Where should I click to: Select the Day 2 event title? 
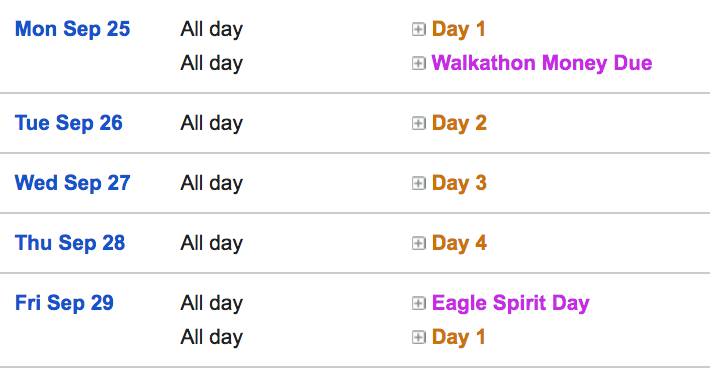coord(459,123)
